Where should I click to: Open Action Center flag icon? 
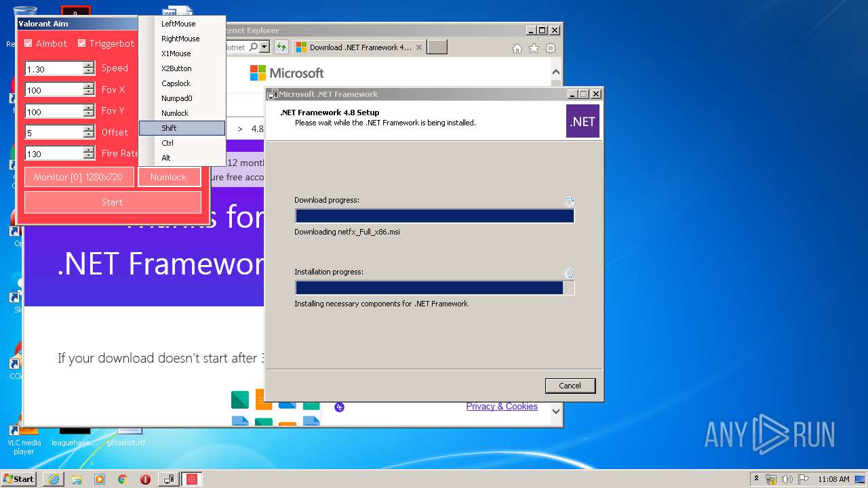pyautogui.click(x=804, y=479)
